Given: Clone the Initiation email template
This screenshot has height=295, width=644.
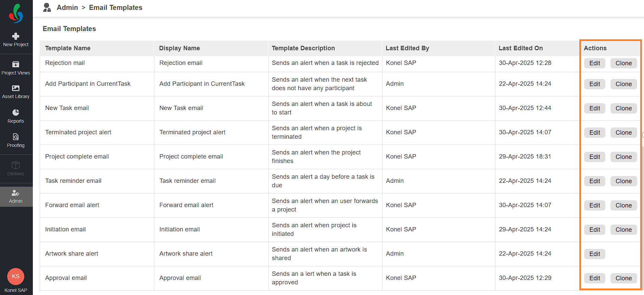Looking at the screenshot, I should 623,230.
